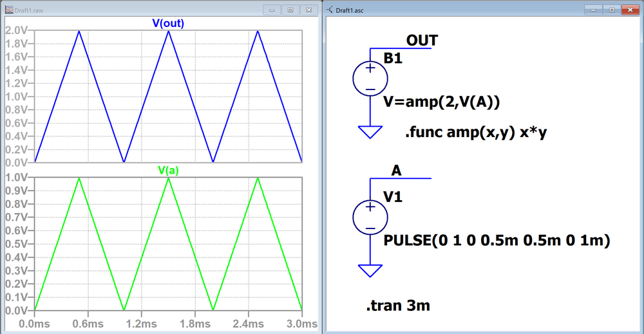The width and height of the screenshot is (644, 334).
Task: Click the .tran 3m simulation directive
Action: point(398,306)
